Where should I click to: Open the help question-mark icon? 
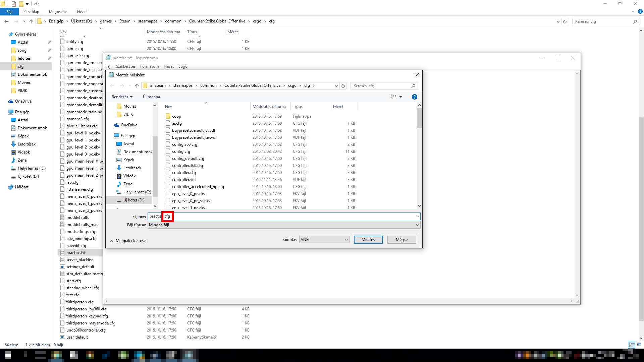click(415, 97)
